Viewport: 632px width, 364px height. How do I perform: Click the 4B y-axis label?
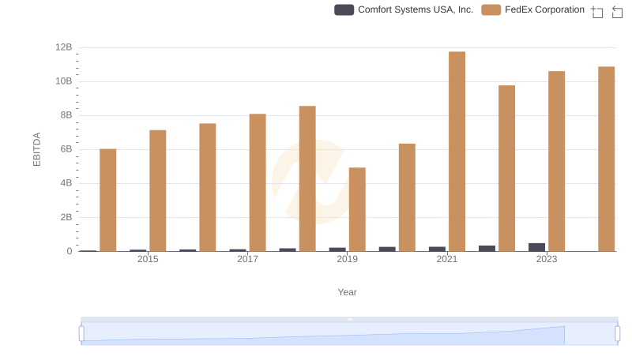coord(66,183)
